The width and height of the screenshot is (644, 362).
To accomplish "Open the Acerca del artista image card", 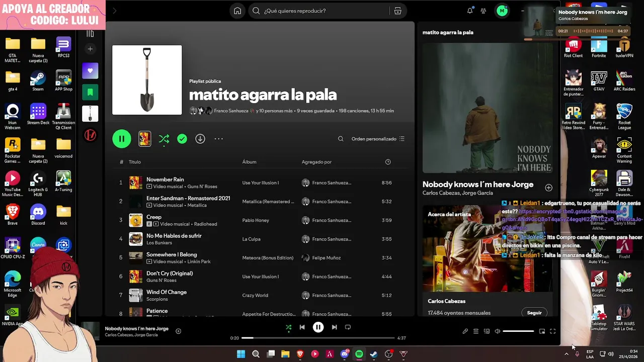I will (x=488, y=249).
